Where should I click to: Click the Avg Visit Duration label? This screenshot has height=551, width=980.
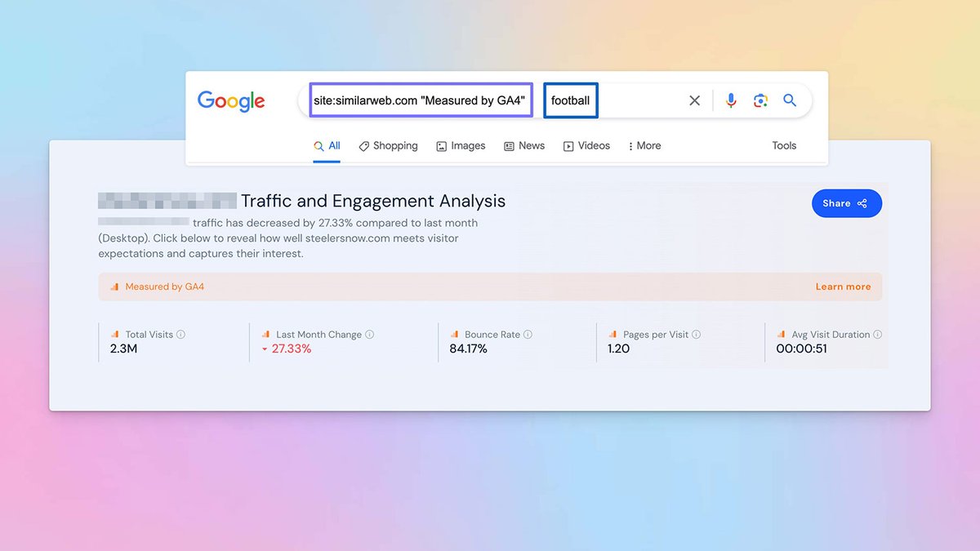831,335
